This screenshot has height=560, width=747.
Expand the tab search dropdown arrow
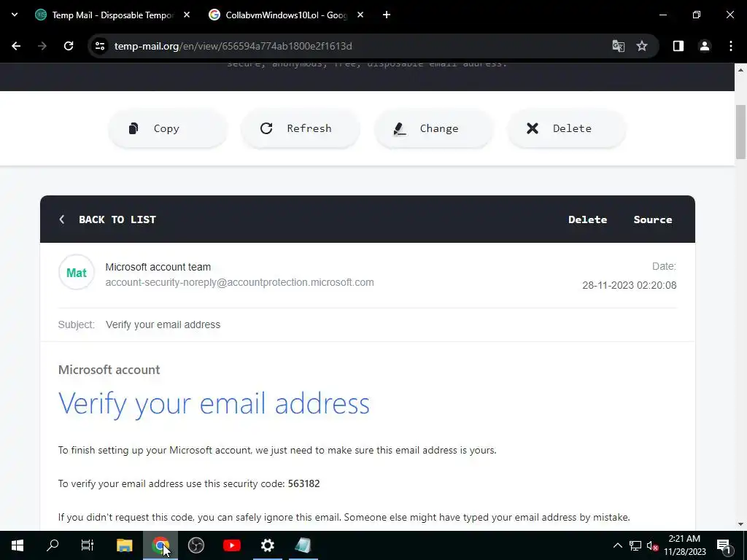click(x=15, y=15)
